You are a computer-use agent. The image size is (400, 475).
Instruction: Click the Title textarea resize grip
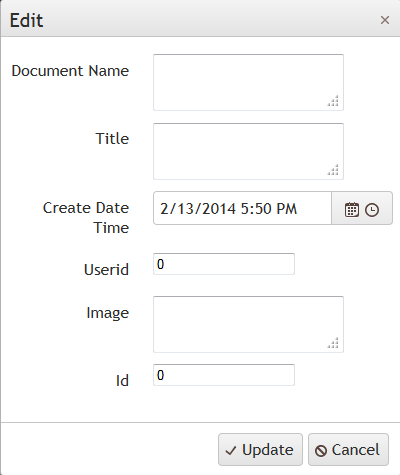click(333, 170)
